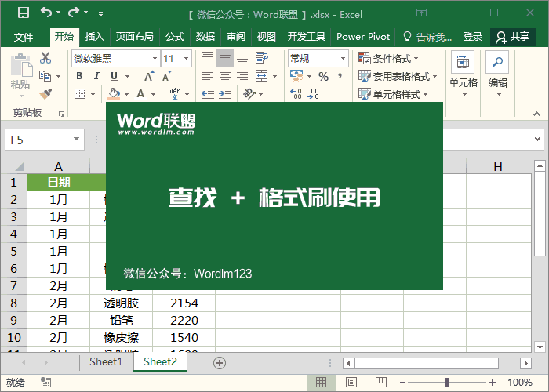Viewport: 549px width, 392px height.
Task: Apply Percent Style format
Action: coord(323,76)
